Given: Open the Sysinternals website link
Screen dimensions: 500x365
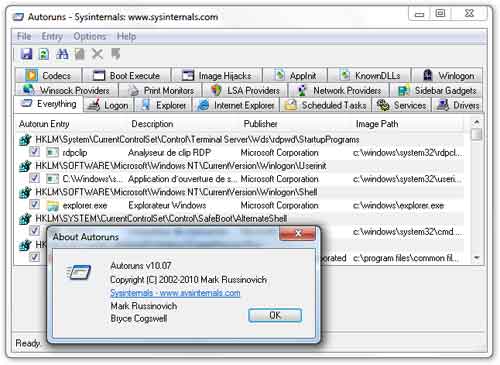Looking at the screenshot, I should [175, 293].
